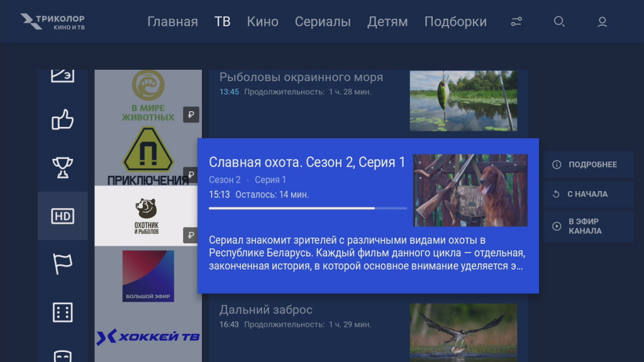Click the restart arrow icon beside С начала
This screenshot has height=362, width=644.
556,194
